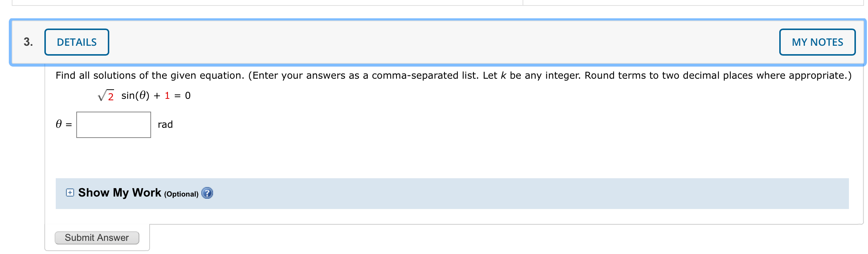The width and height of the screenshot is (868, 254).
Task: Click the red 1 in the equation
Action: 167,96
